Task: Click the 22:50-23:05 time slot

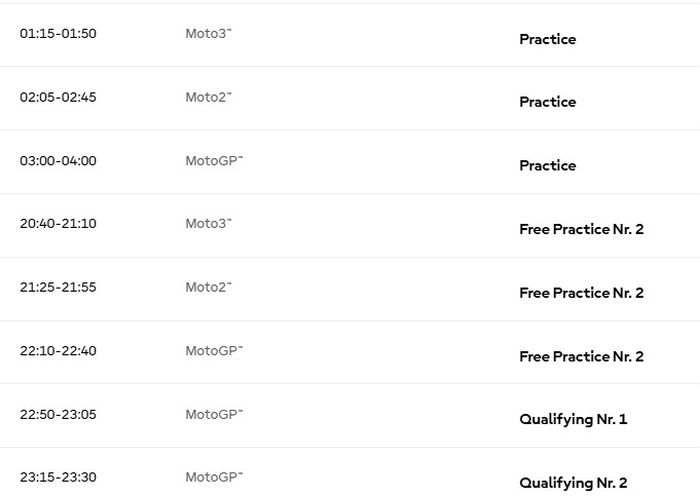Action: click(58, 414)
